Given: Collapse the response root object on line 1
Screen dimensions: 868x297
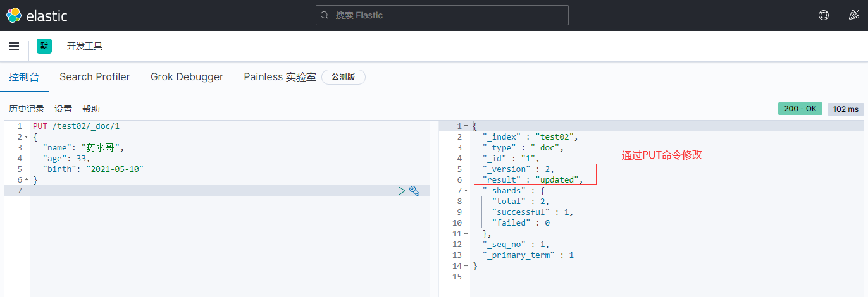Looking at the screenshot, I should click(x=466, y=126).
